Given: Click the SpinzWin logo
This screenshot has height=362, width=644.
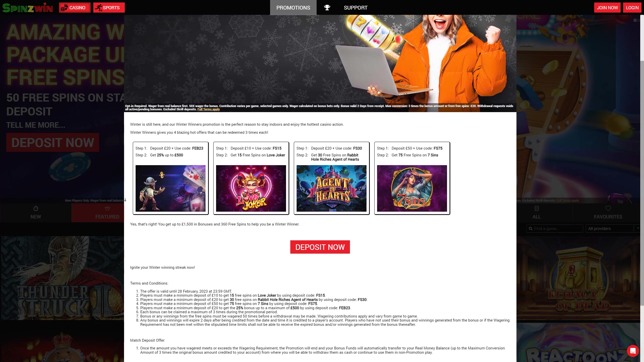Looking at the screenshot, I should [x=28, y=8].
